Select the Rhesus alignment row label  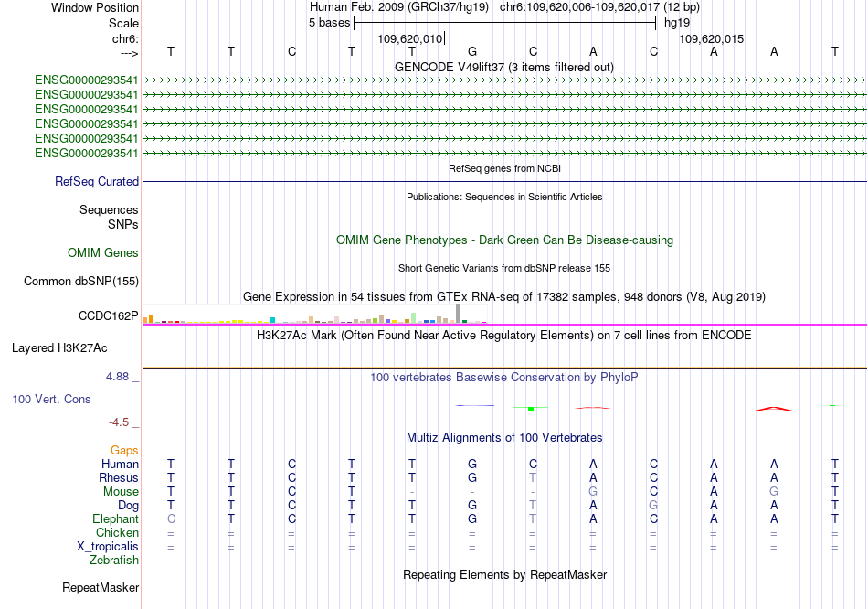pyautogui.click(x=119, y=477)
